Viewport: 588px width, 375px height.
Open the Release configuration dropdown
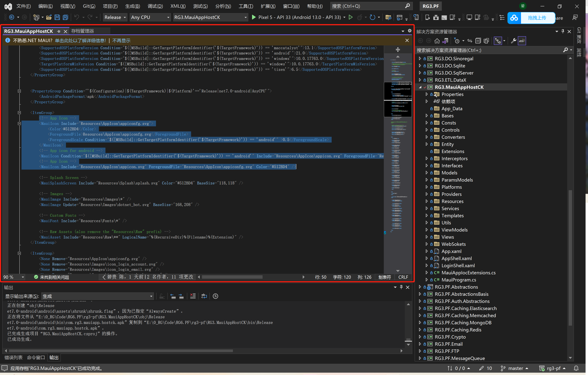pos(115,17)
